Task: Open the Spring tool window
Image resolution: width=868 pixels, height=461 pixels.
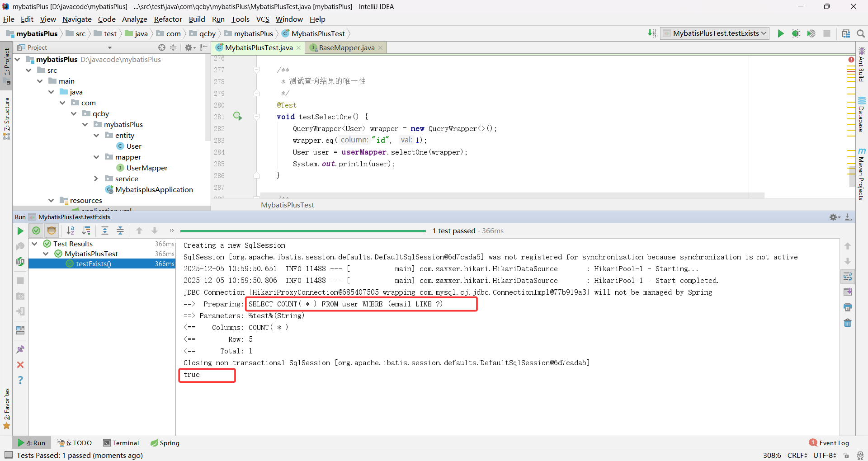Action: click(x=165, y=443)
